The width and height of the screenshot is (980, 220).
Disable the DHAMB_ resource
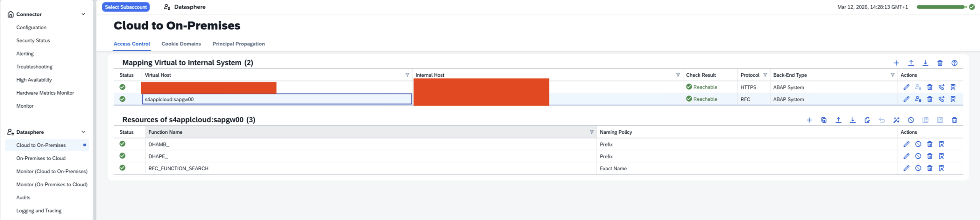pos(918,144)
